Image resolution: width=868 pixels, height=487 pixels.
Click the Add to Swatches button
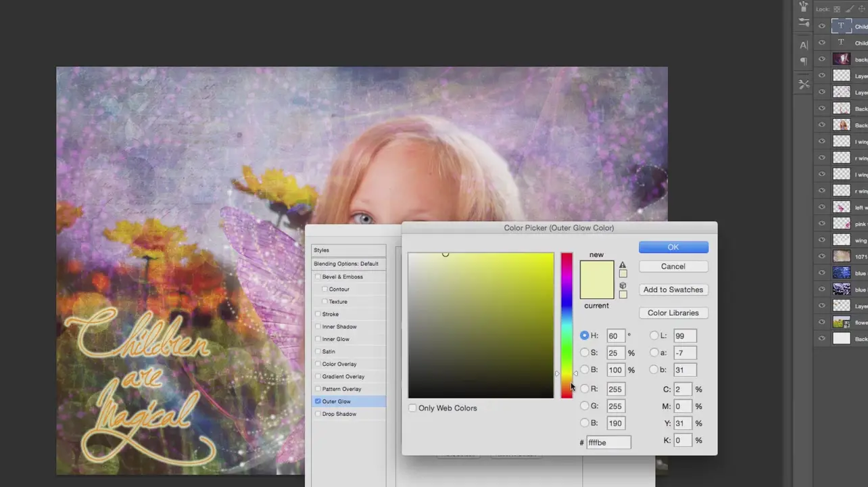click(x=673, y=289)
